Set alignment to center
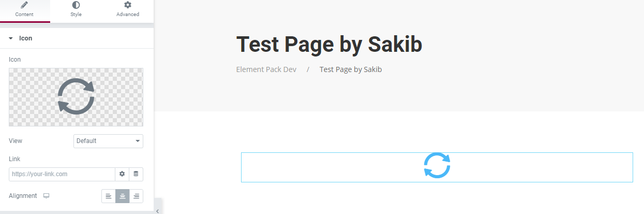This screenshot has height=214, width=644. pos(123,196)
